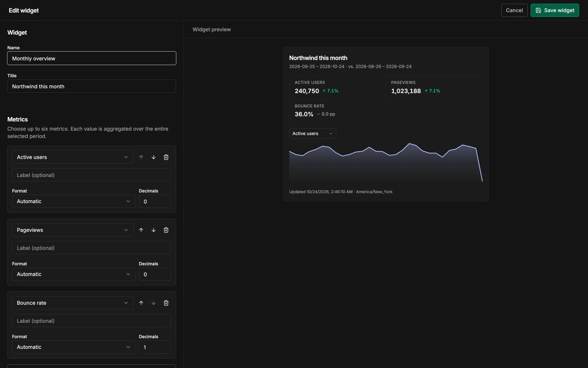Click Active users value 240,750 in preview
588x368 pixels.
pyautogui.click(x=307, y=91)
